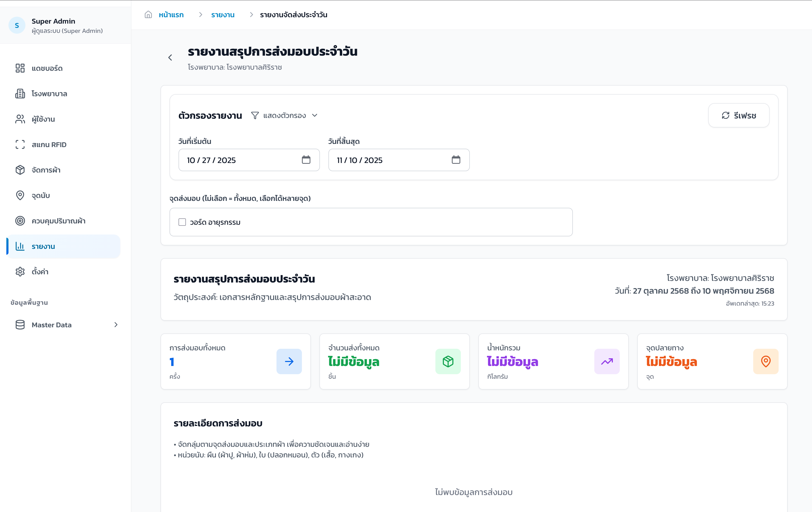Click the filter funnel icon next to ตัวกรองรายงาน
Viewport: 812px width, 512px height.
point(255,116)
